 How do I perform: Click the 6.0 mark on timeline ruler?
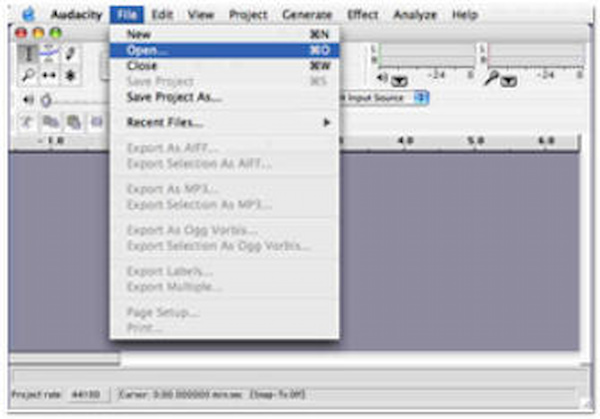click(x=546, y=141)
